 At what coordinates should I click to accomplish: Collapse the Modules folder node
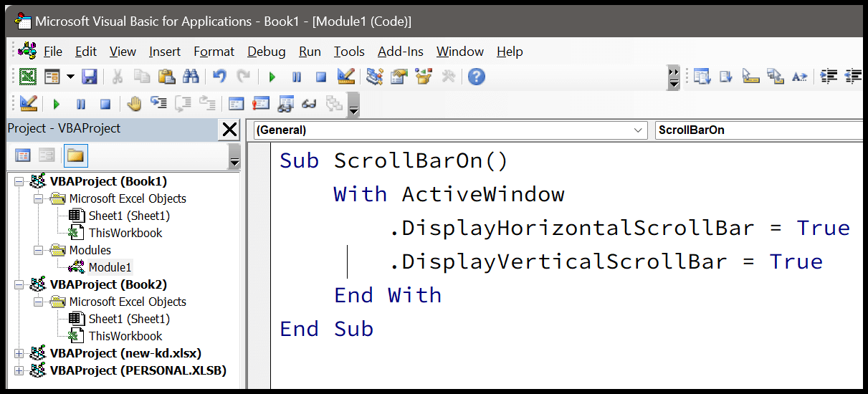coord(37,250)
